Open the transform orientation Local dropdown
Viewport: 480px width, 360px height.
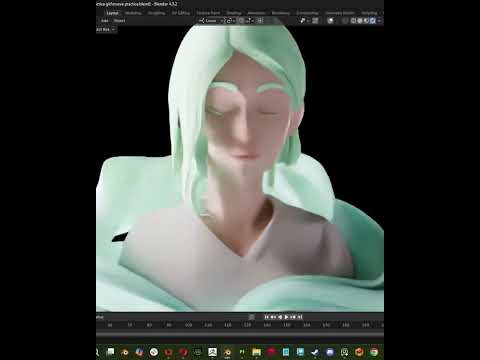(211, 21)
